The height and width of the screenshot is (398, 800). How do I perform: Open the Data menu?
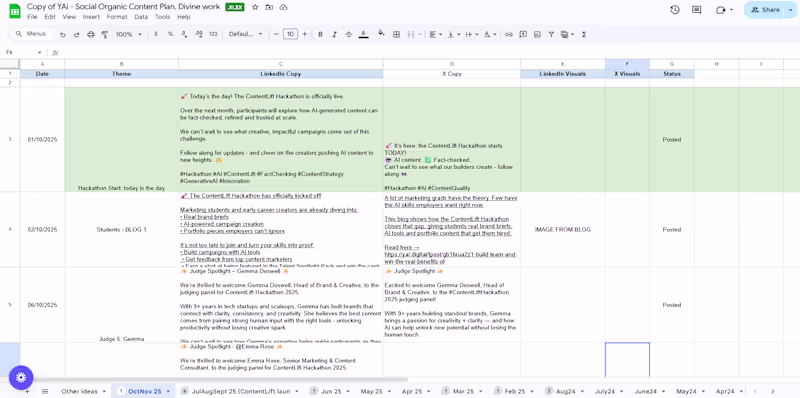click(x=141, y=17)
